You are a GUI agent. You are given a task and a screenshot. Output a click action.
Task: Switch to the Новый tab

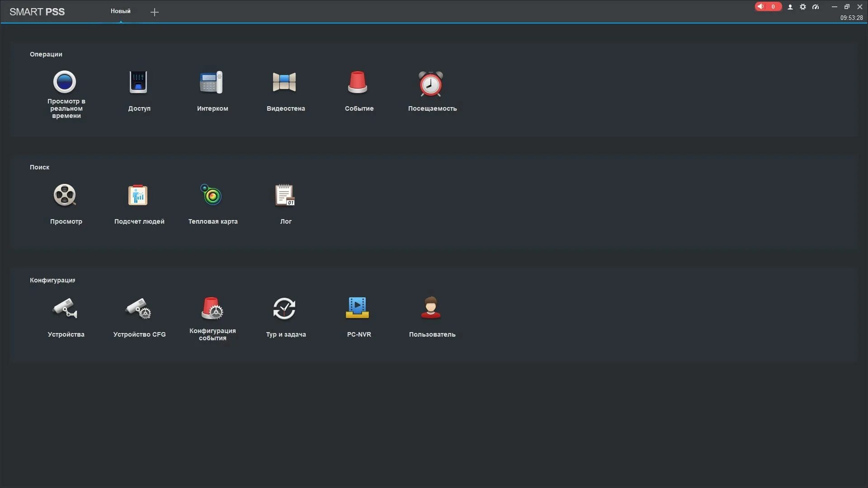(121, 11)
